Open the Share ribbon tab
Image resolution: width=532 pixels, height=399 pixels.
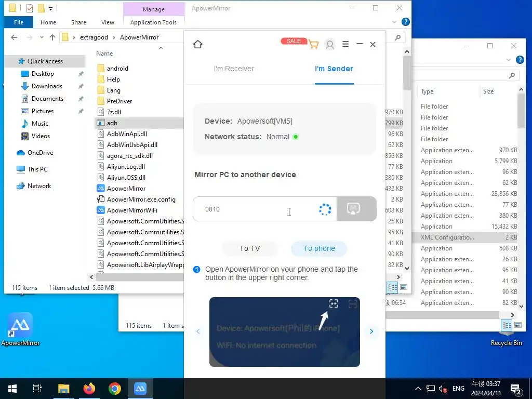[x=78, y=22]
